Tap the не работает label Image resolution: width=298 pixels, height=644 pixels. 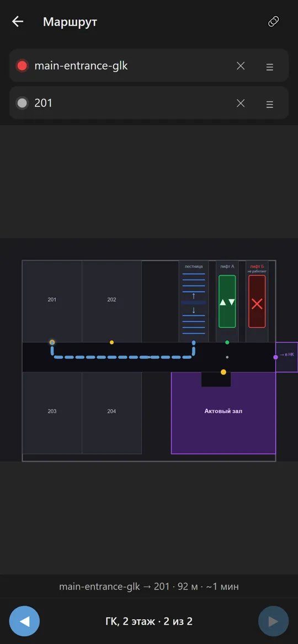(257, 271)
